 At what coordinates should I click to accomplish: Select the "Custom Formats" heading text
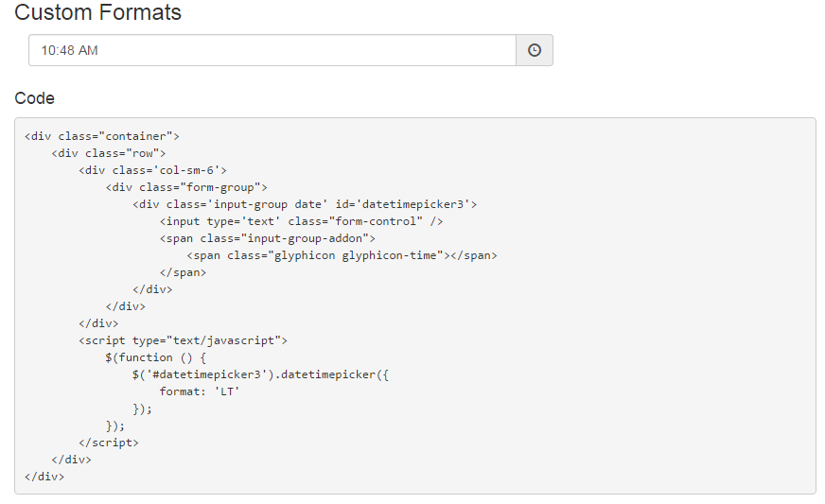(x=97, y=12)
